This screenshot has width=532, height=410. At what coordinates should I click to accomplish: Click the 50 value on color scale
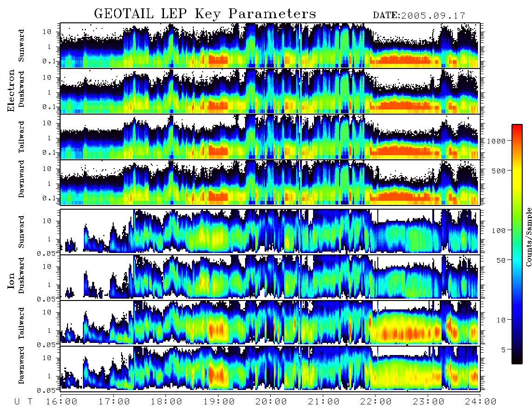pyautogui.click(x=501, y=260)
